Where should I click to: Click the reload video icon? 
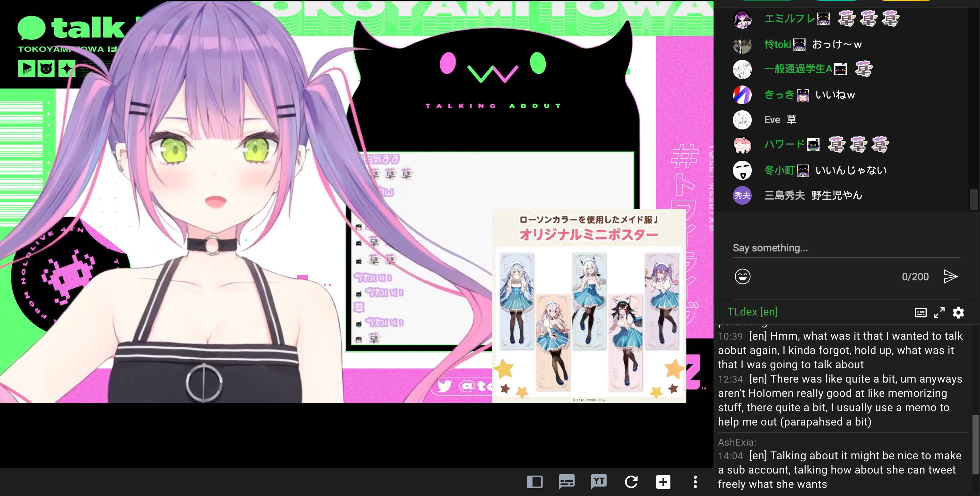(631, 482)
